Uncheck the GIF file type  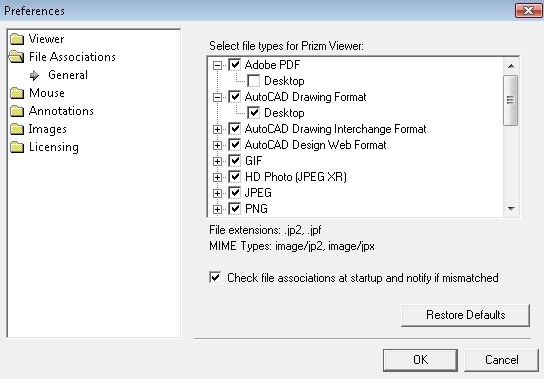pos(235,161)
